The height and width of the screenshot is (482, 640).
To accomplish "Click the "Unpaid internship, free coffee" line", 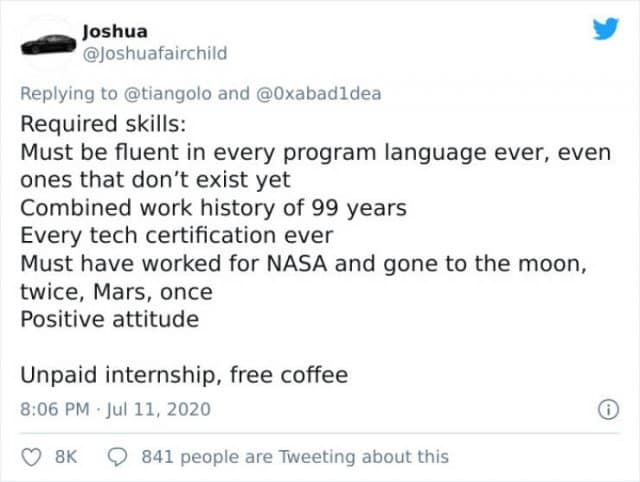I will coord(183,375).
